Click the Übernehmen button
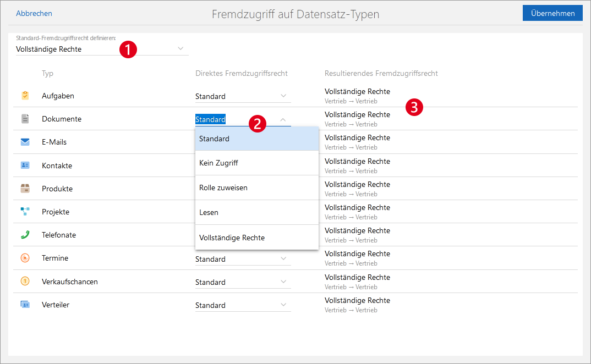This screenshot has height=364, width=591. point(552,13)
